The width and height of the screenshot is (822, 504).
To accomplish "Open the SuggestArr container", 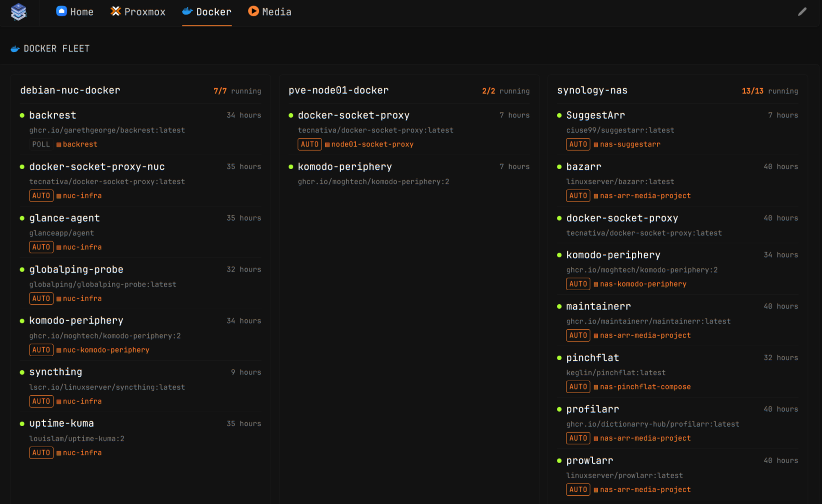I will tap(595, 115).
